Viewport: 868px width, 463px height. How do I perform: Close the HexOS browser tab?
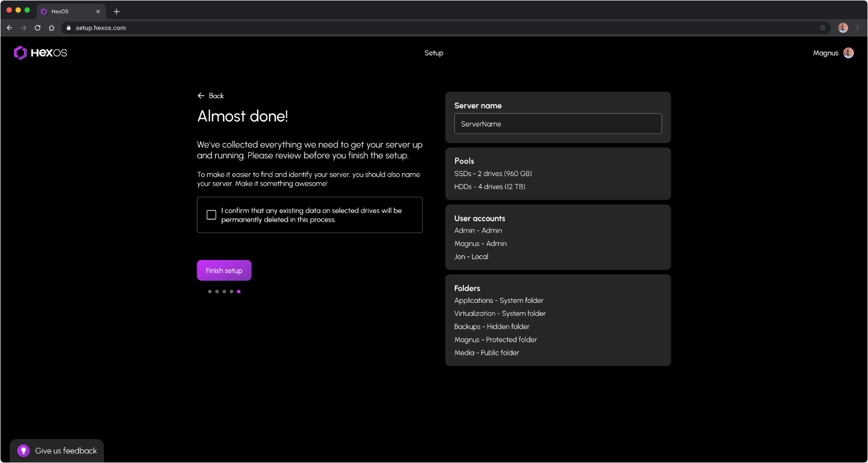click(98, 11)
